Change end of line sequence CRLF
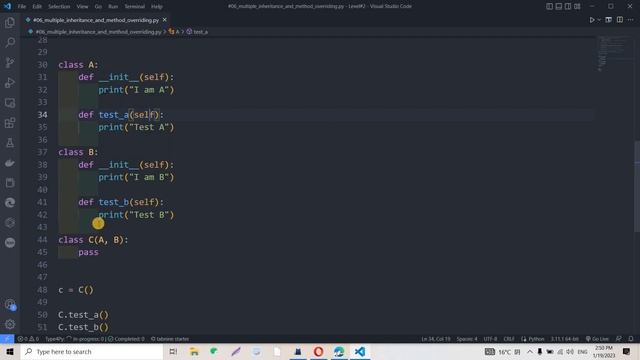Image resolution: width=640 pixels, height=360 pixels. [509, 339]
